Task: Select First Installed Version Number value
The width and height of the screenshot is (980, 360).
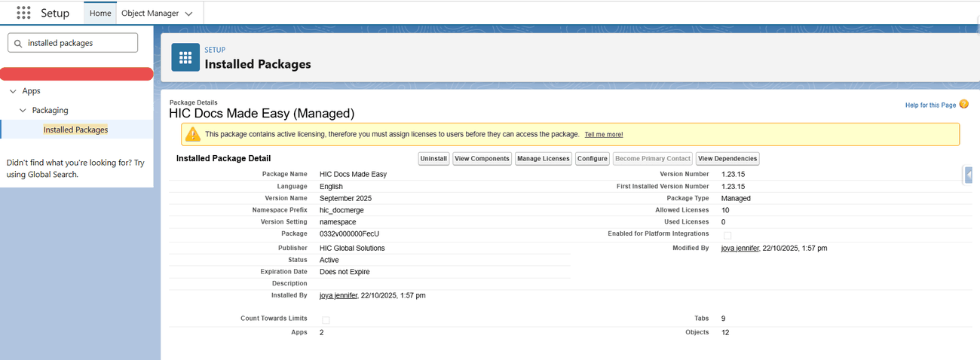Action: [733, 186]
